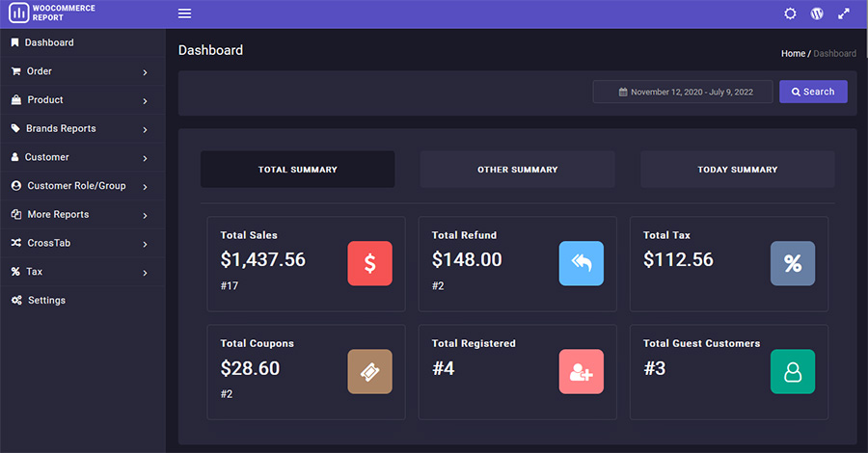This screenshot has width=868, height=453.
Task: Expand the Customer Role/Group chevron
Action: click(x=145, y=187)
